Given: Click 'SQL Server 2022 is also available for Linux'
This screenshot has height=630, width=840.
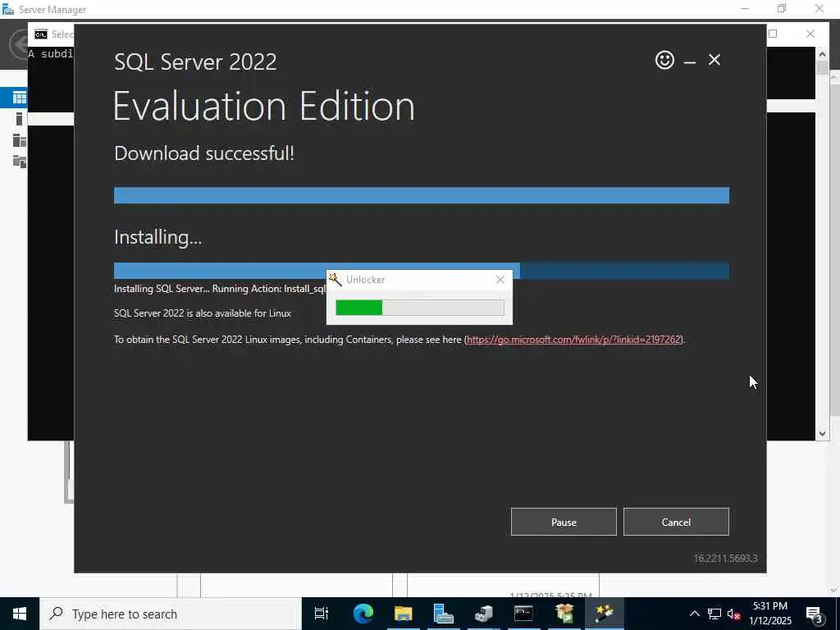Looking at the screenshot, I should [x=203, y=313].
